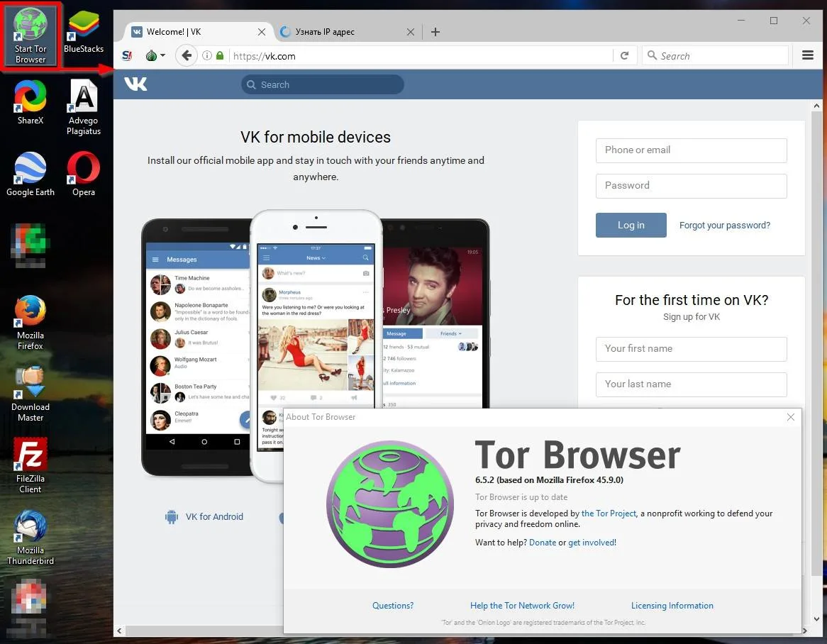This screenshot has height=644, width=827.
Task: Click the Sign up for VK text
Action: [x=691, y=316]
